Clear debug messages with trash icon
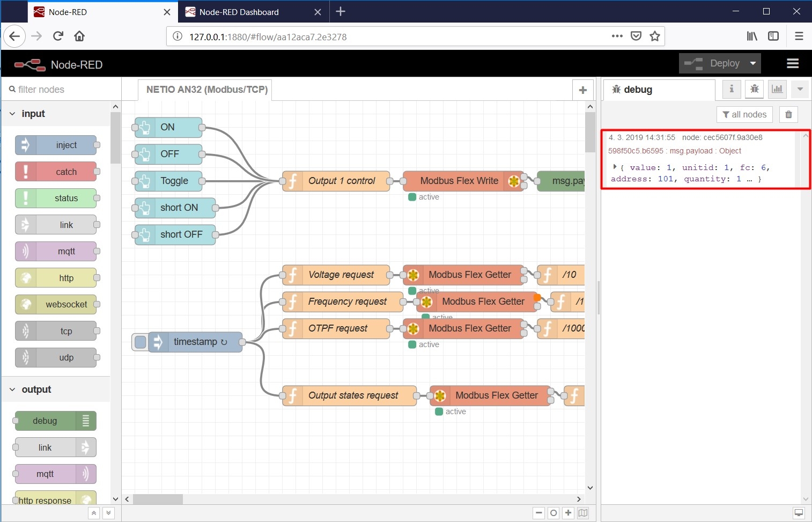This screenshot has height=522, width=812. point(788,114)
